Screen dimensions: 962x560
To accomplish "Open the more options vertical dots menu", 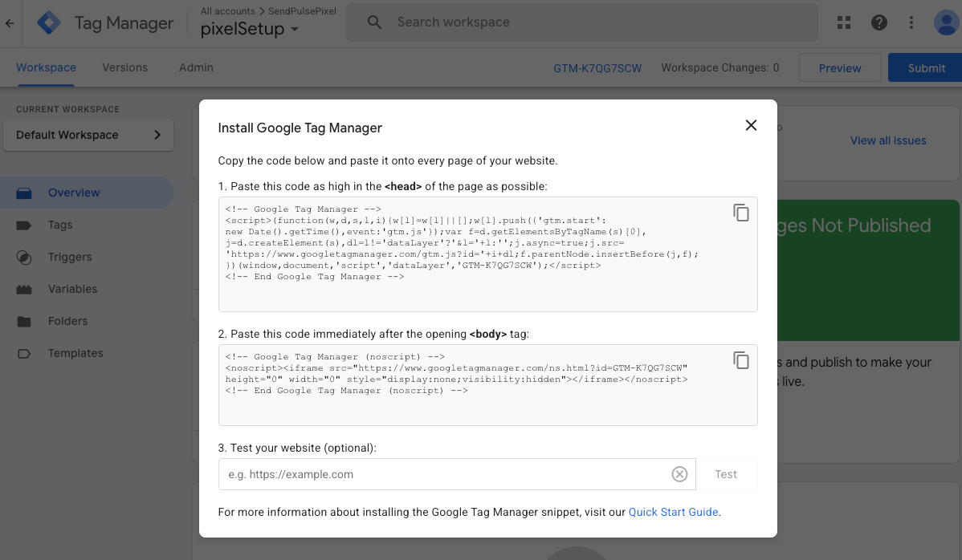I will point(911,22).
